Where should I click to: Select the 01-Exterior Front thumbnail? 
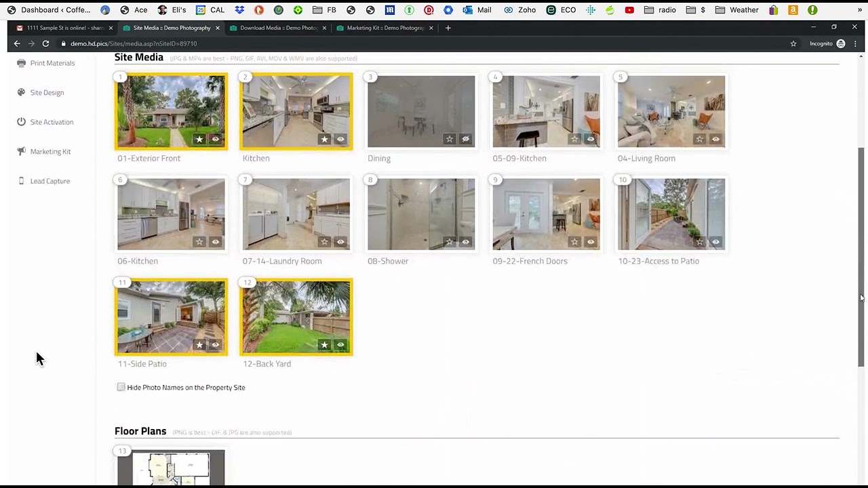(171, 111)
